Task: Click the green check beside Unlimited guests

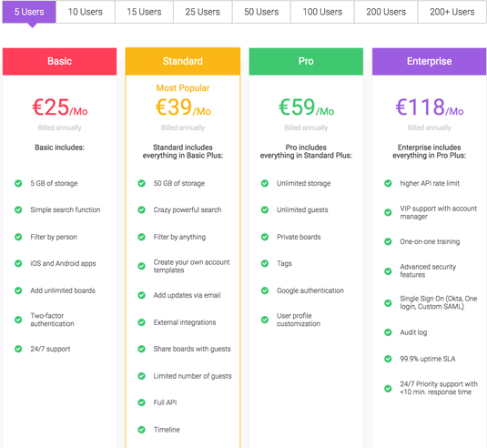Action: pos(265,209)
